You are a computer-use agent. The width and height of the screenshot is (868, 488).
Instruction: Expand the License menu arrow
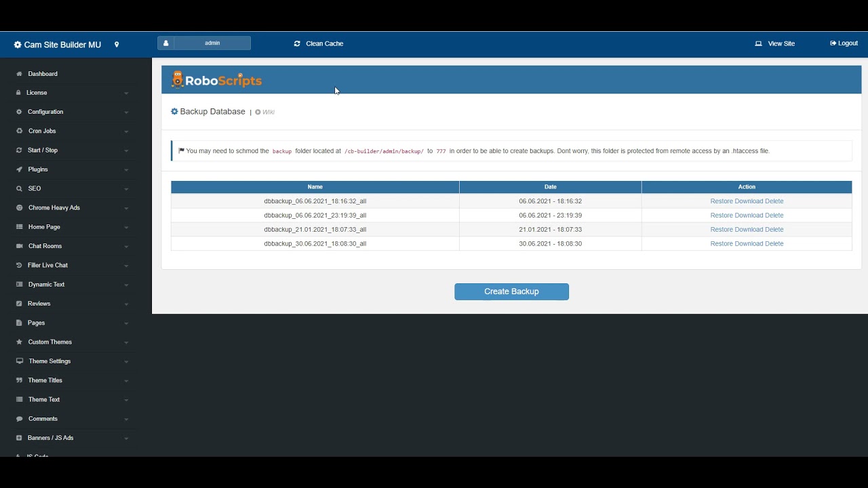tap(126, 93)
